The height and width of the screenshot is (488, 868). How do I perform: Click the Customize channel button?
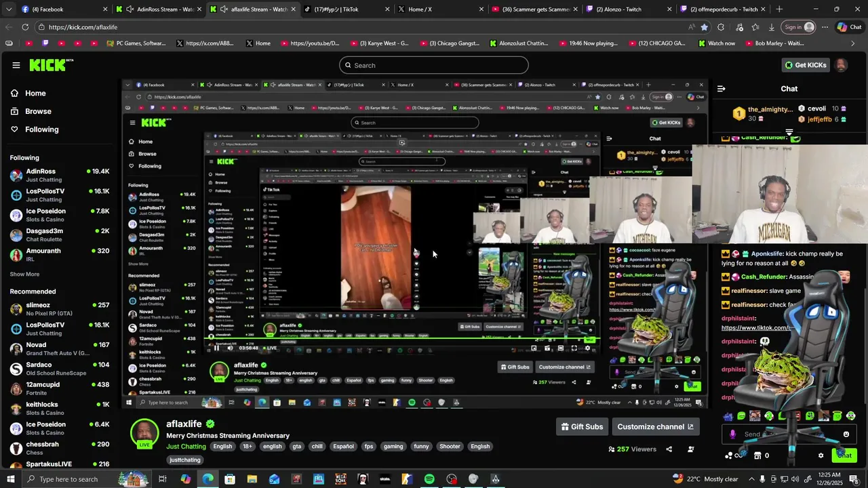point(655,427)
